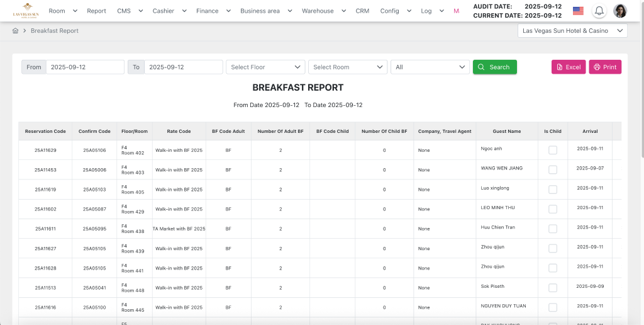Click the Las Vegas Sun logo
This screenshot has height=325, width=644.
[x=26, y=10]
